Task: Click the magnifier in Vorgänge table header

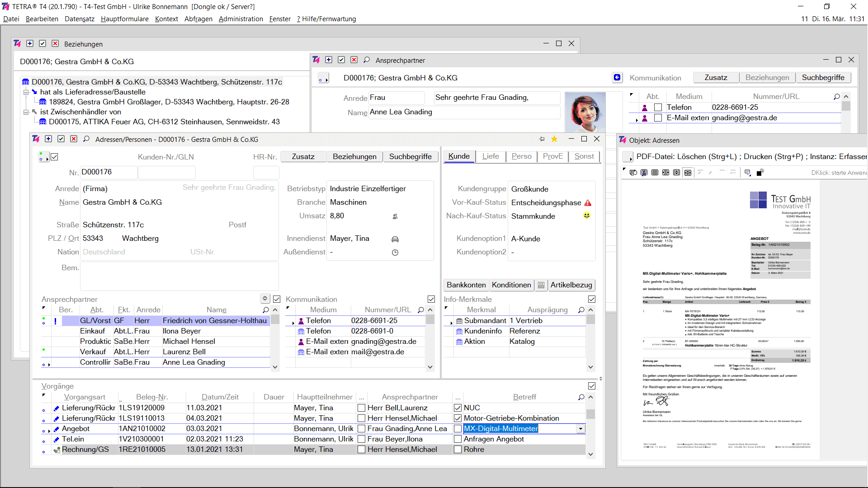Action: (581, 397)
